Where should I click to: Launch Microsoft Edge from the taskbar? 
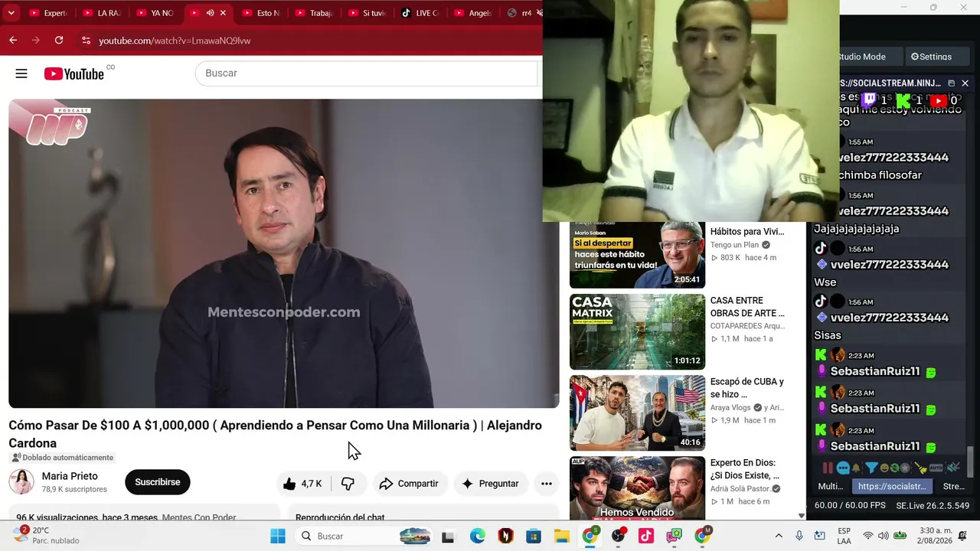coord(477,536)
